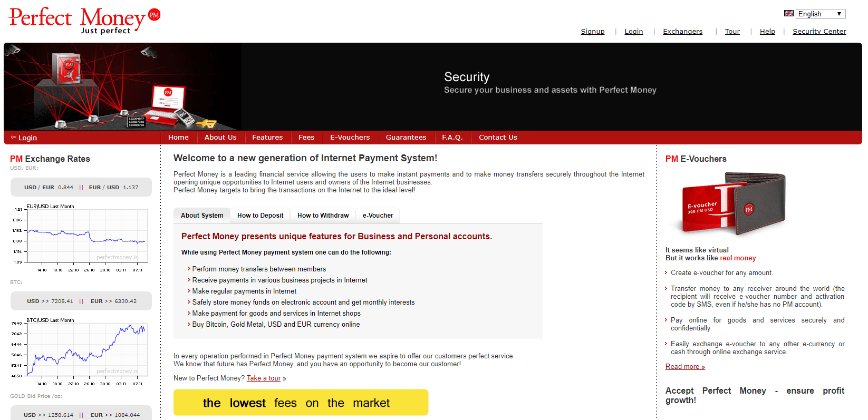Go to the Exchangers page
Image resolution: width=868 pixels, height=420 pixels.
click(683, 32)
